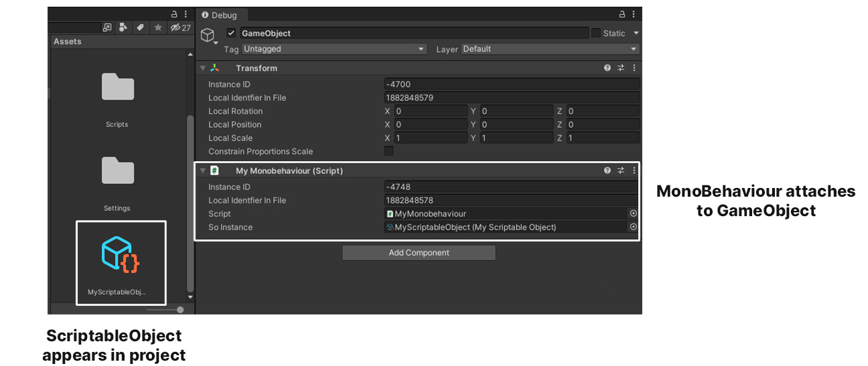This screenshot has height=366, width=868.
Task: Click the Add Component button
Action: pos(419,253)
